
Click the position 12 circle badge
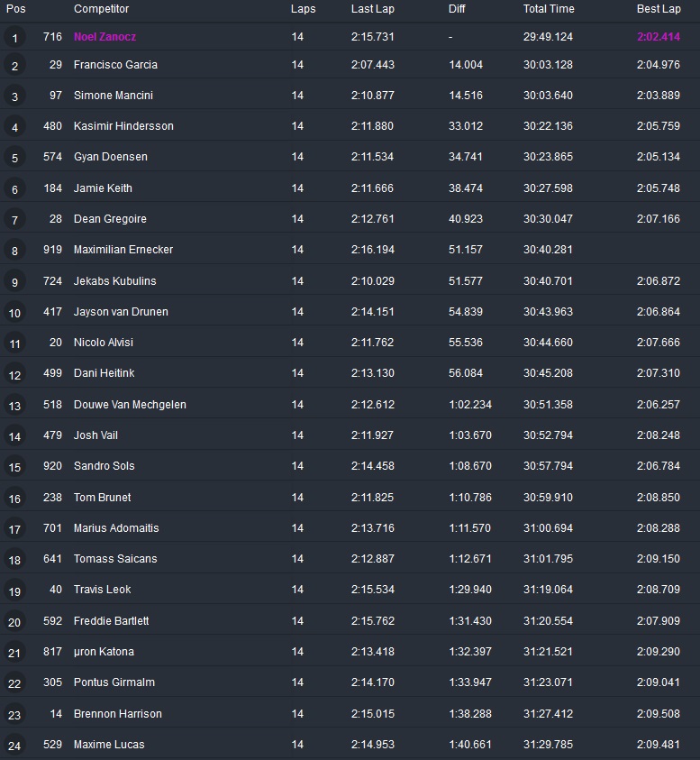point(14,374)
